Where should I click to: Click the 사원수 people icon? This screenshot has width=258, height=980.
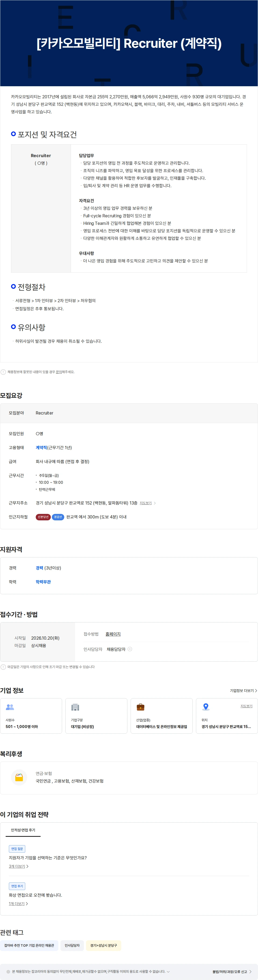[10, 707]
